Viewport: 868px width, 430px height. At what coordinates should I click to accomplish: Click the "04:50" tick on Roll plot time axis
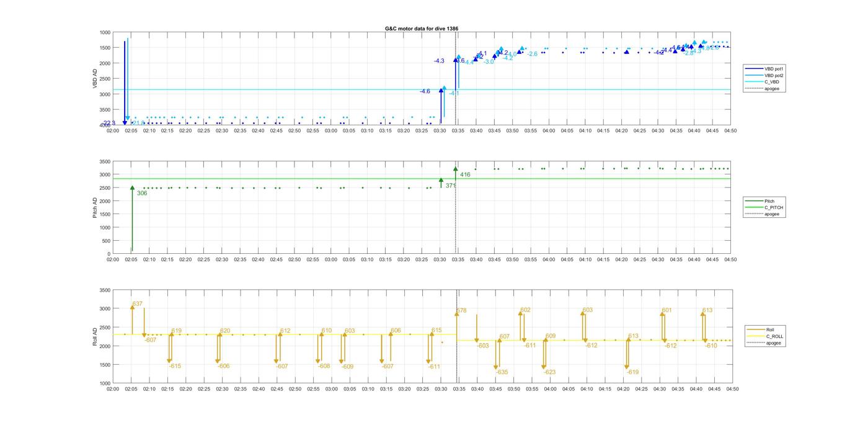732,389
